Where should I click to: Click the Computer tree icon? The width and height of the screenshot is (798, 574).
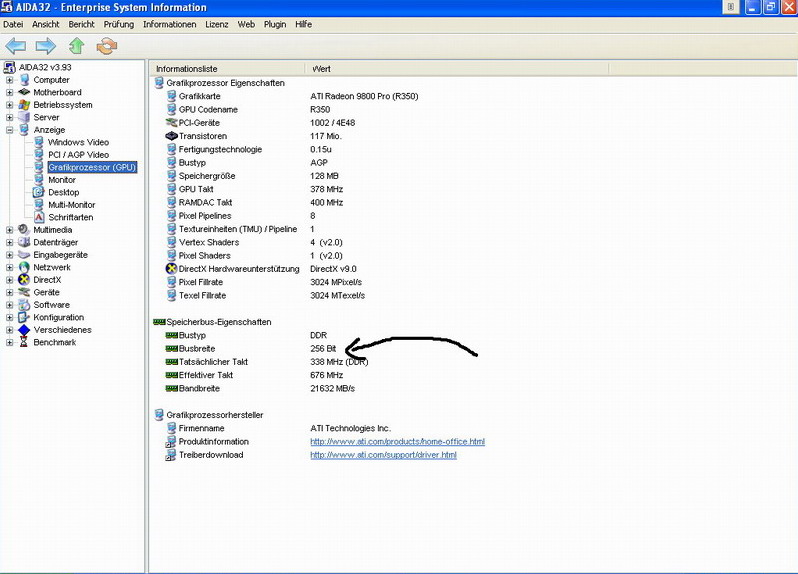point(24,80)
